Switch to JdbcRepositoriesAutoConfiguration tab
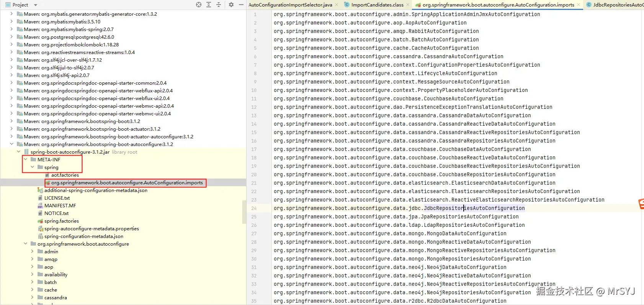Image resolution: width=644 pixels, height=305 pixels. click(615, 5)
